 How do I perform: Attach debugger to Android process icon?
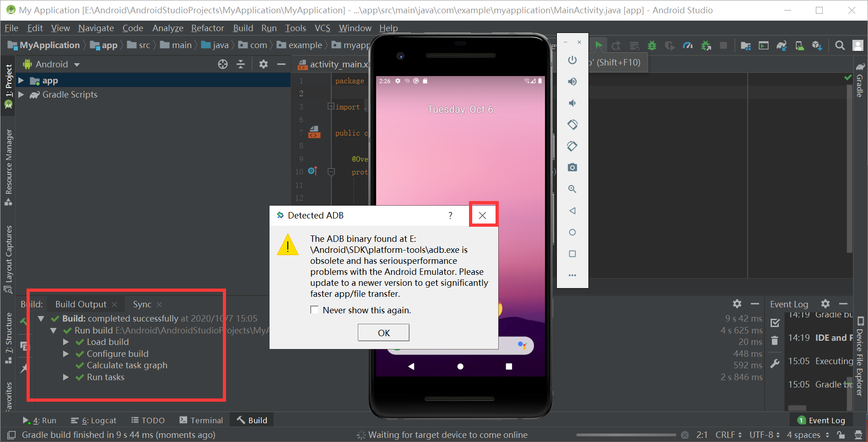tap(706, 45)
